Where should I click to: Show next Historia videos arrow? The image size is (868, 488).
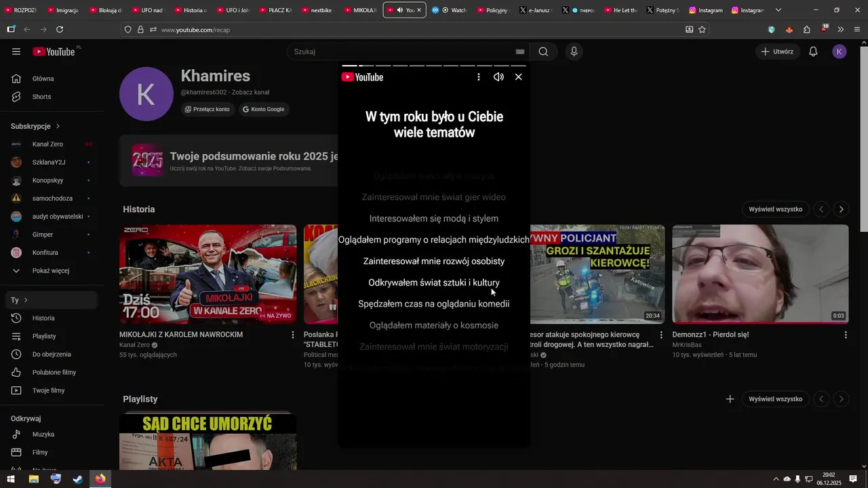coord(841,209)
